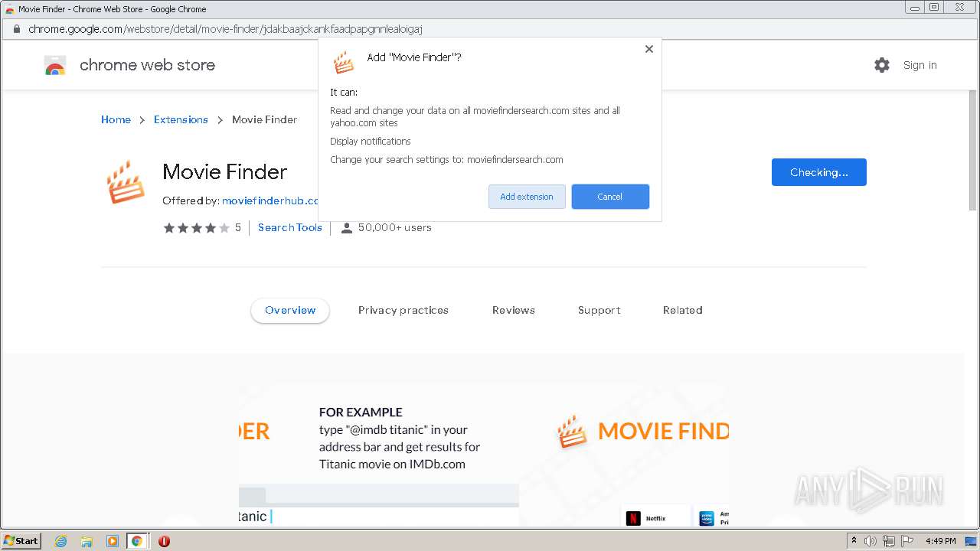980x551 pixels.
Task: Click the '50,000+ users' text
Action: coord(394,227)
